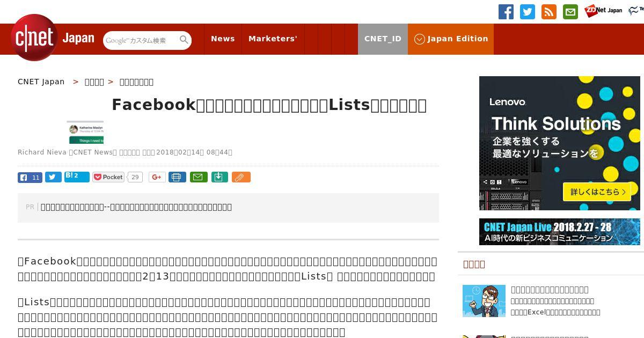The height and width of the screenshot is (338, 644).
Task: Open the sidebar thumbnail of man with glasses
Action: pyautogui.click(x=484, y=301)
